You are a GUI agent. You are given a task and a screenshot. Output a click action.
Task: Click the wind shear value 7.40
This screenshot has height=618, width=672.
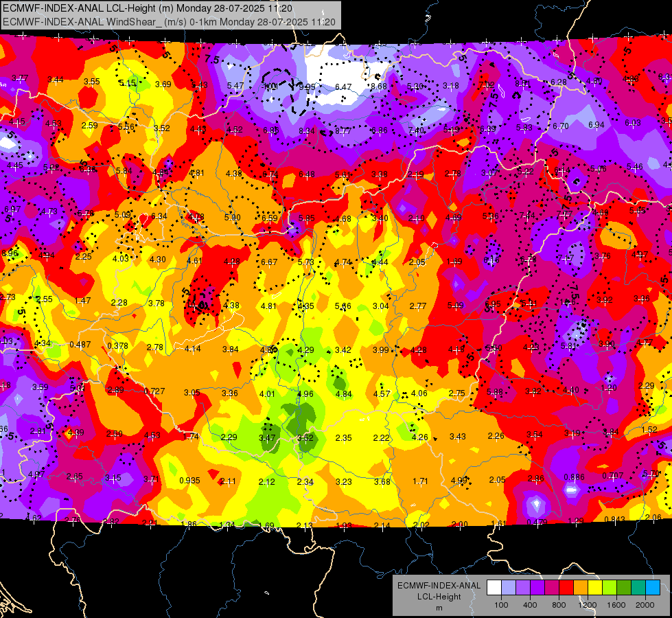417,130
